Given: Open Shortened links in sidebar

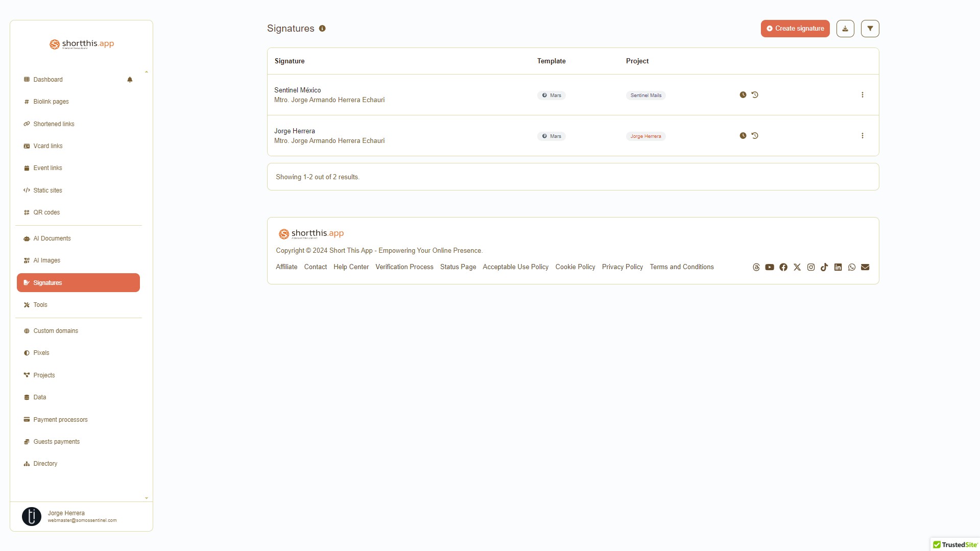Looking at the screenshot, I should [54, 124].
